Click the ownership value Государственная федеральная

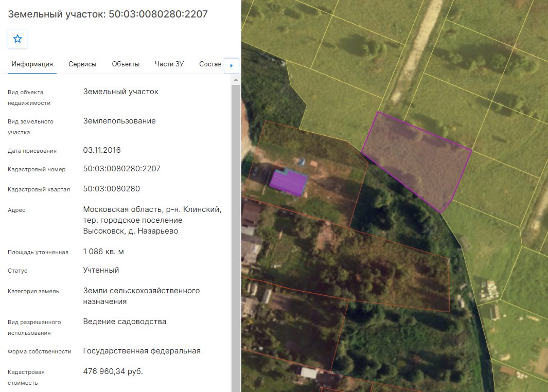click(142, 351)
